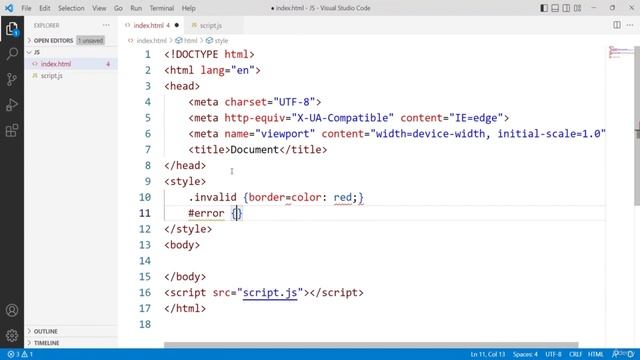Screen dimensions: 640x360
Task: Place cursor in #error braces on line 11
Action: (237, 213)
